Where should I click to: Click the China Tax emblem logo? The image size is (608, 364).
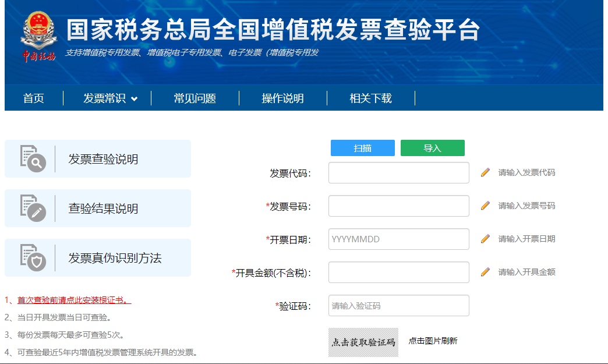[38, 37]
